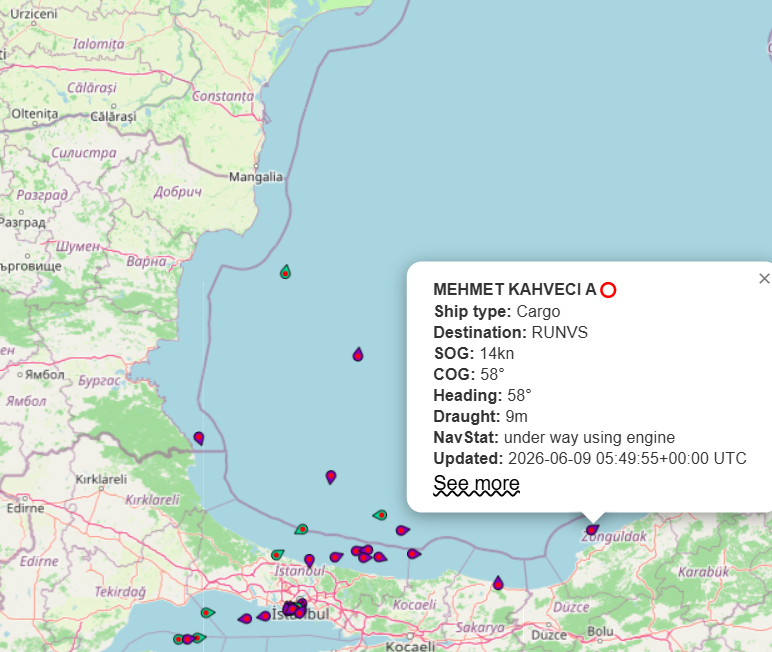This screenshot has height=652, width=772.
Task: Select the green ship marker northwest of Istanbul
Action: [278, 555]
